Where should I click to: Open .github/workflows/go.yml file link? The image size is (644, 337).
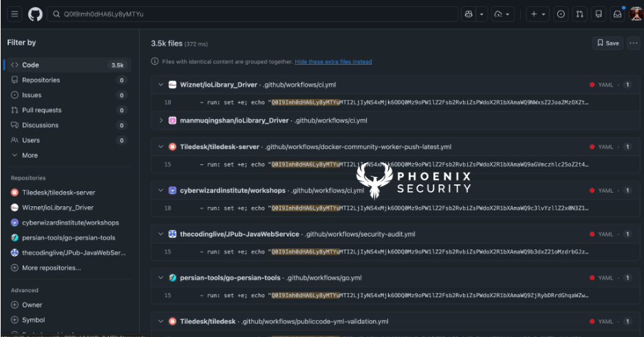click(x=324, y=278)
